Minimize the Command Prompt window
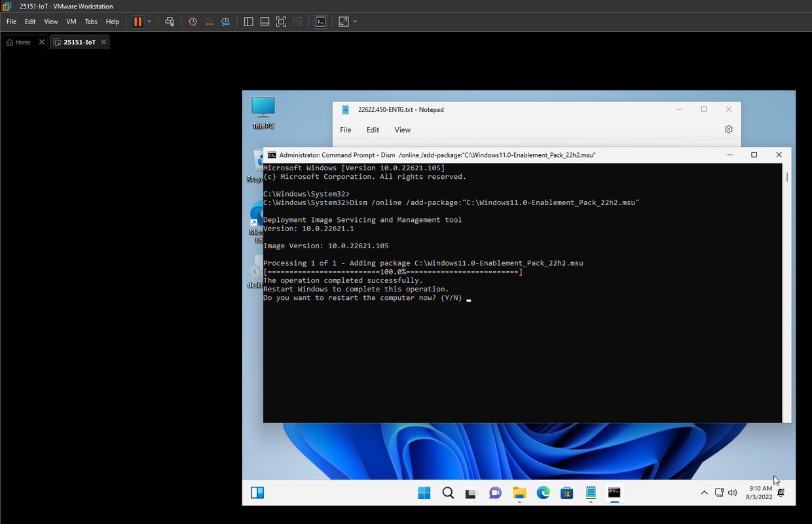812x524 pixels. point(729,155)
